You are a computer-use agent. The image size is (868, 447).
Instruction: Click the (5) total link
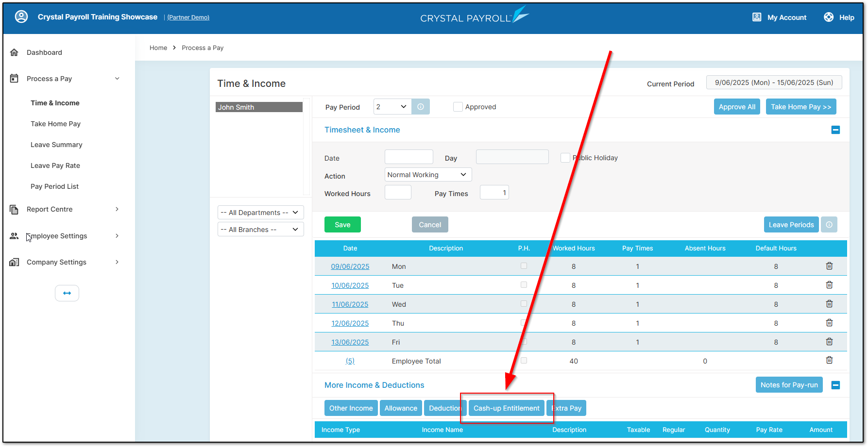350,361
